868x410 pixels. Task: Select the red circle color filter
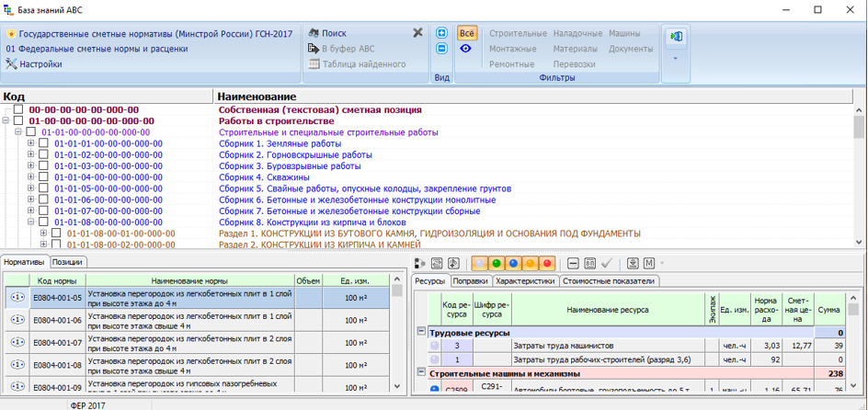pos(547,263)
